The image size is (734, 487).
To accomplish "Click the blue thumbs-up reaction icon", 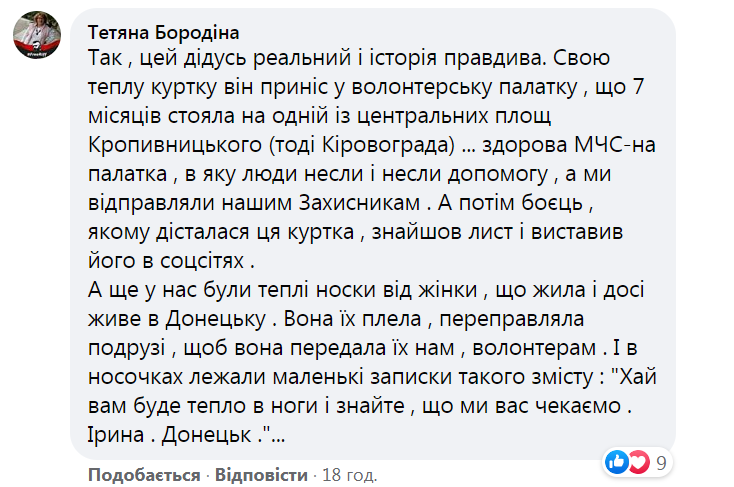I will pos(618,462).
